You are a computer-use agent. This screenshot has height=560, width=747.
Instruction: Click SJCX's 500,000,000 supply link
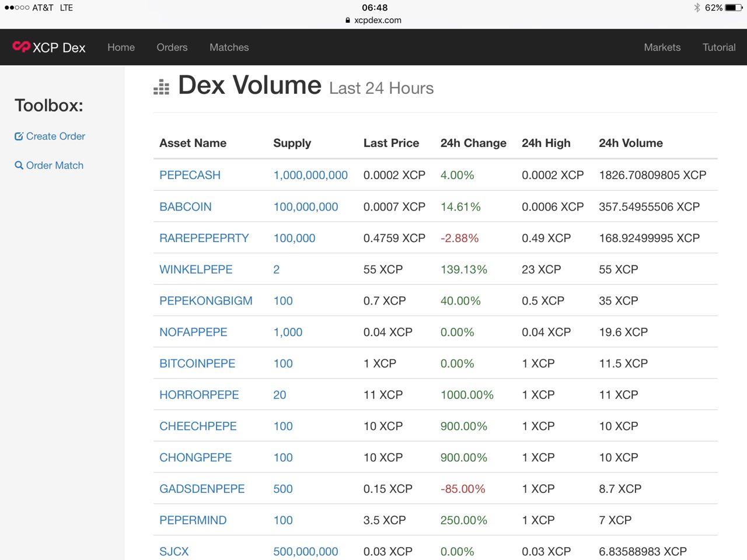click(x=306, y=552)
